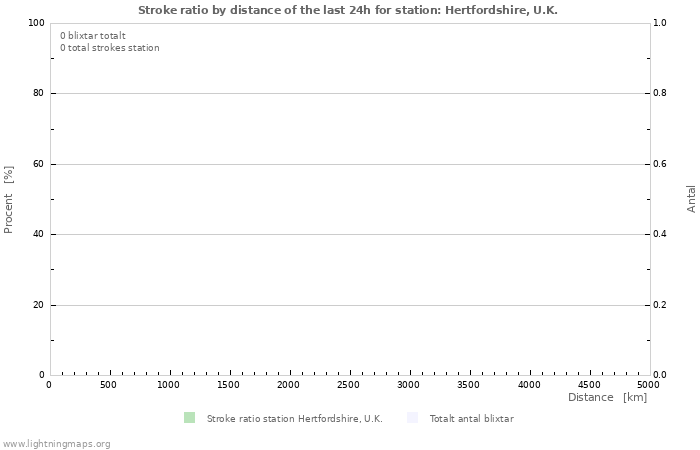Click the 2500 tick on the distance axis
Image resolution: width=700 pixels, height=450 pixels.
click(x=349, y=385)
